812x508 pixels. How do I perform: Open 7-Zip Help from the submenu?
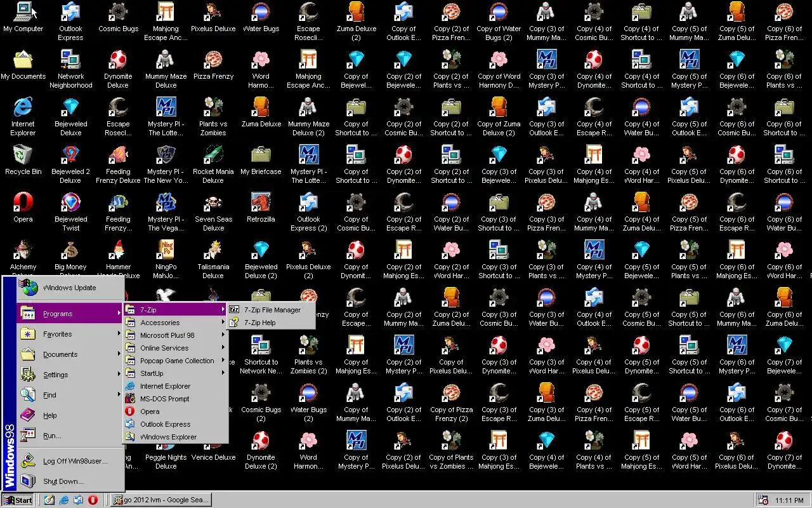pyautogui.click(x=271, y=323)
